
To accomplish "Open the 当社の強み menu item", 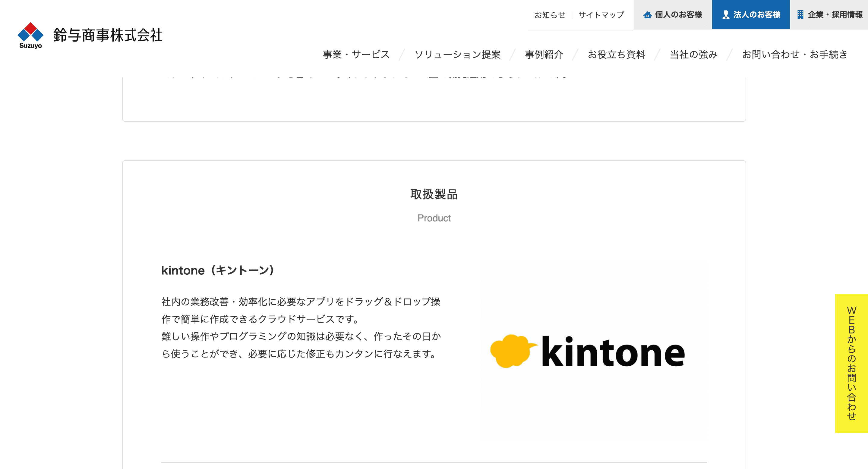I will 693,55.
